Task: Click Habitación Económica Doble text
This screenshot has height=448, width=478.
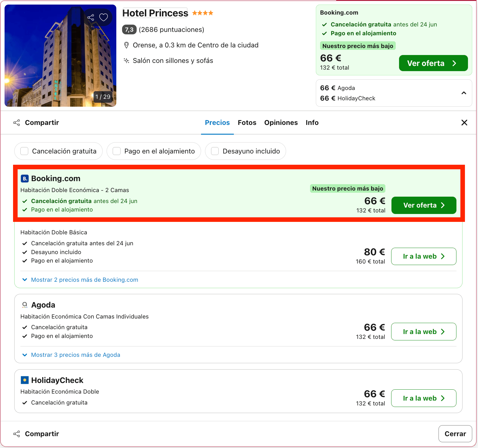Action: [60, 391]
